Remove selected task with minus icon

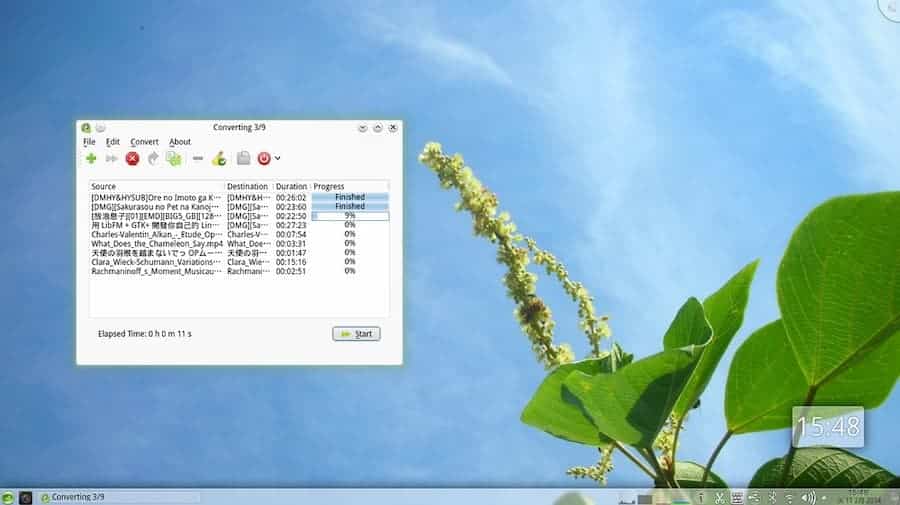click(x=198, y=158)
